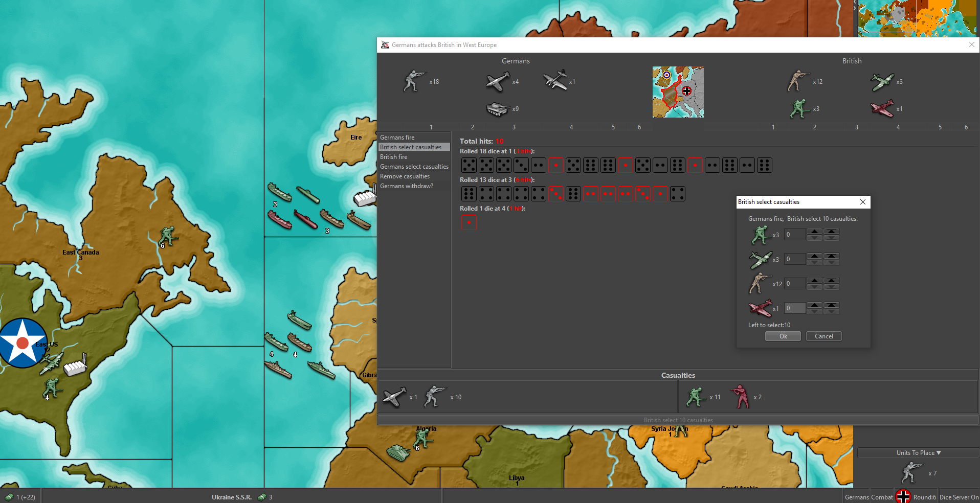Set tan infantry x12 casualties to minimum
The height and width of the screenshot is (503, 980).
[x=831, y=287]
